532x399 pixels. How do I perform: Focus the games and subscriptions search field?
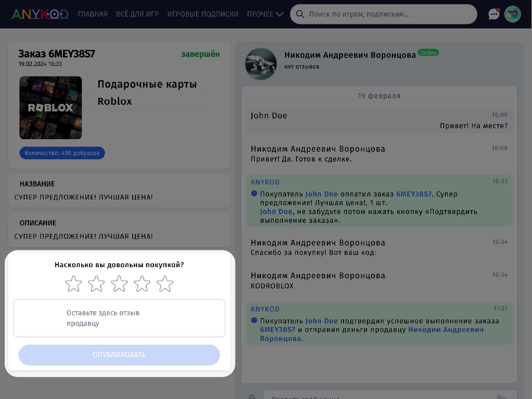[x=384, y=14]
